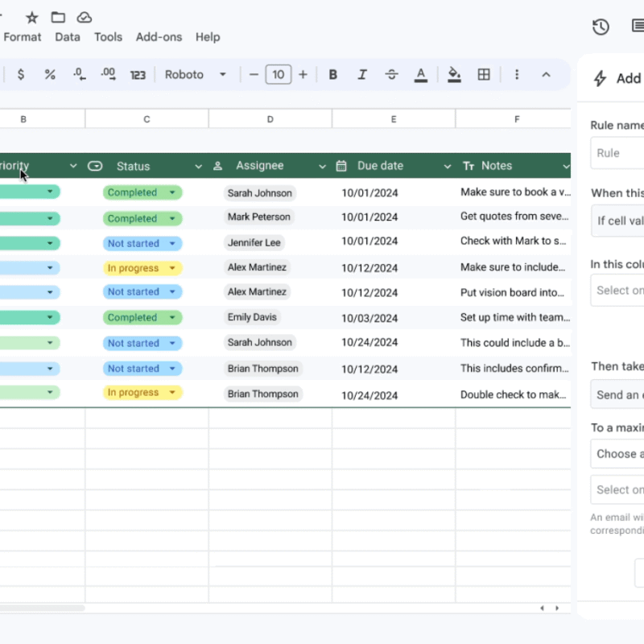This screenshot has height=644, width=644.
Task: Apply strikethrough formatting
Action: (x=391, y=75)
